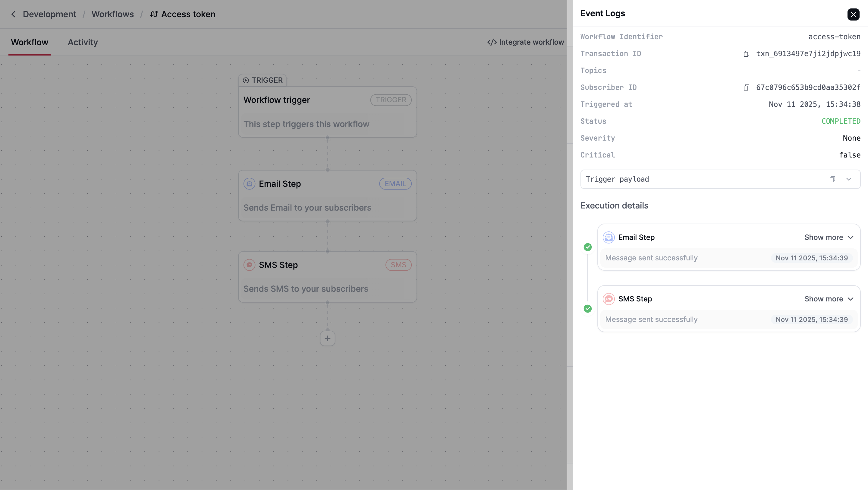868x490 pixels.
Task: Switch to the Activity tab
Action: click(83, 42)
